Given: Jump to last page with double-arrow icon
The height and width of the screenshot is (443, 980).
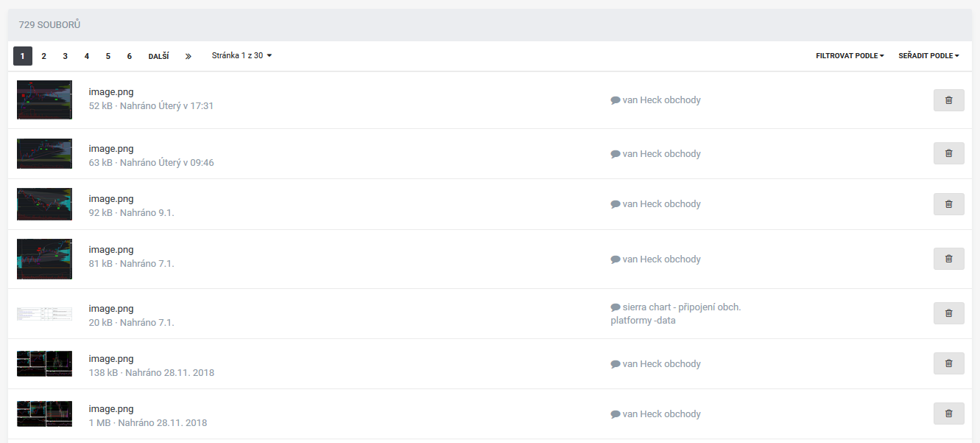Looking at the screenshot, I should pyautogui.click(x=188, y=56).
